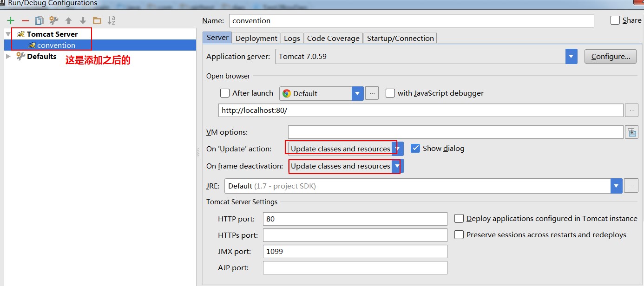Enable with JavaScript debugger checkbox
The height and width of the screenshot is (286, 644).
tap(390, 93)
